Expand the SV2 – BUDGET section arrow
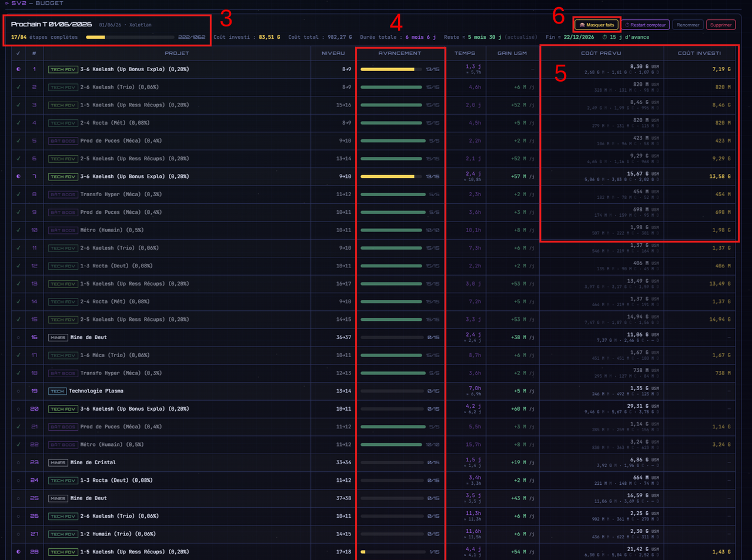This screenshot has width=752, height=560. (7, 3)
